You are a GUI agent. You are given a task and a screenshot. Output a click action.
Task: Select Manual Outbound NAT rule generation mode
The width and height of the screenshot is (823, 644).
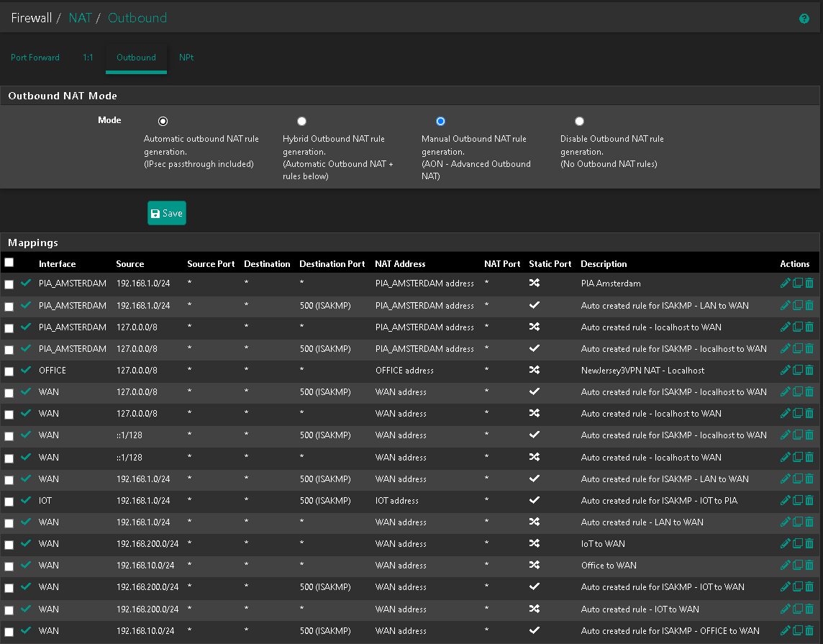tap(440, 121)
